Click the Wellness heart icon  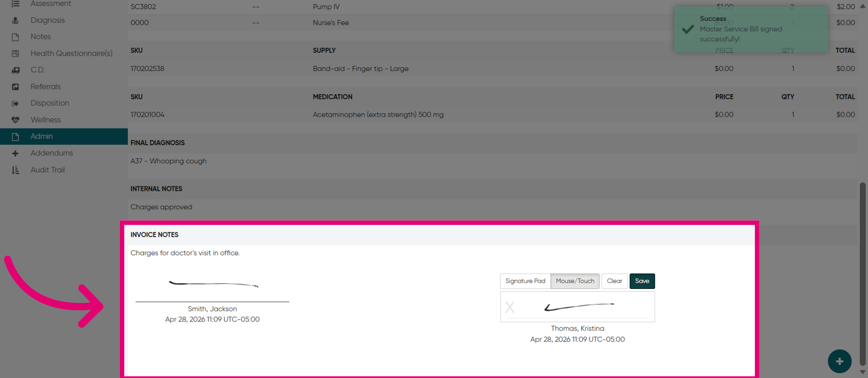point(15,120)
